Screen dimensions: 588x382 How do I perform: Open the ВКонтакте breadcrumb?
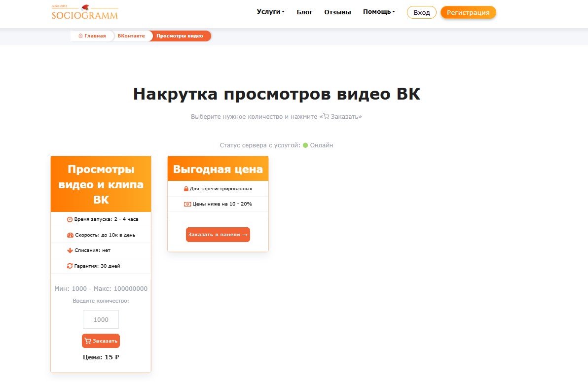(x=131, y=36)
